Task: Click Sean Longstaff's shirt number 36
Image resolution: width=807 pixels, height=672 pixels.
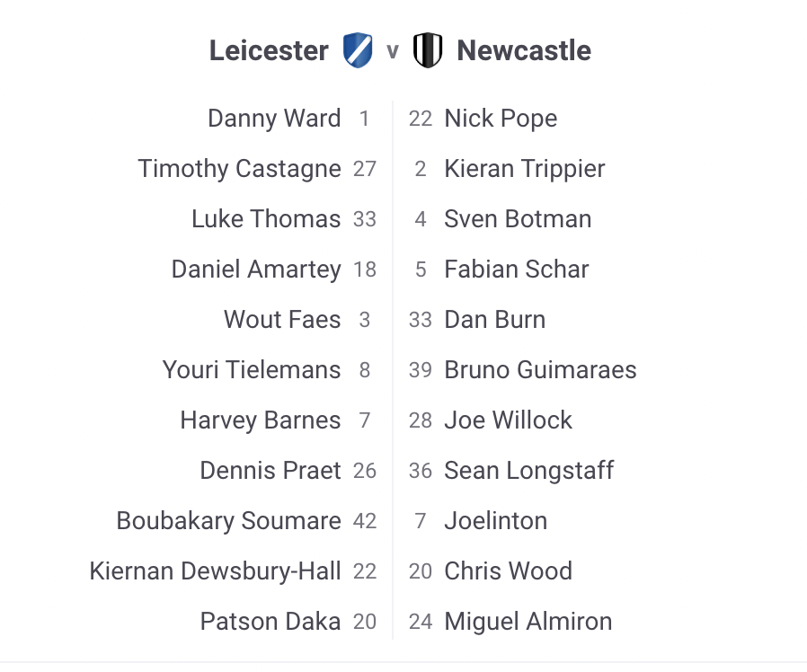Action: (x=421, y=471)
